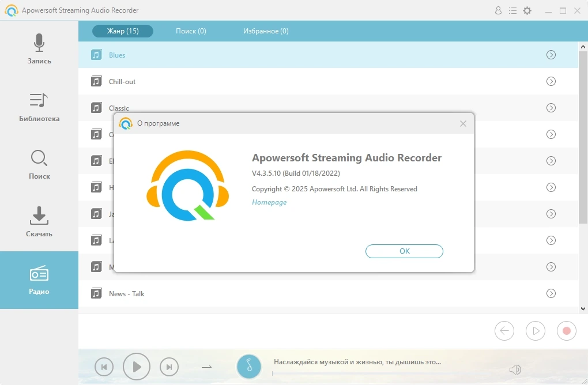Click the round album art thumbnail
Viewport: 588px width, 385px height.
[x=248, y=366]
